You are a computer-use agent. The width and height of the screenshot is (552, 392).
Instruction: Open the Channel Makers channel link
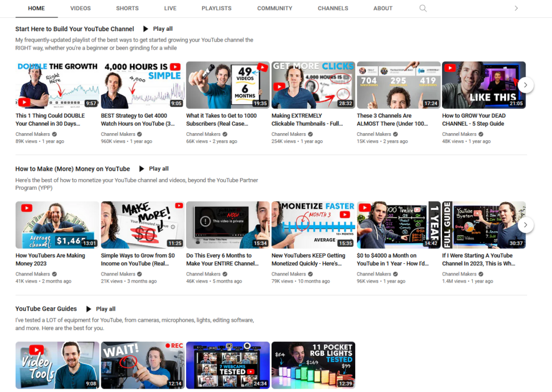pyautogui.click(x=33, y=134)
